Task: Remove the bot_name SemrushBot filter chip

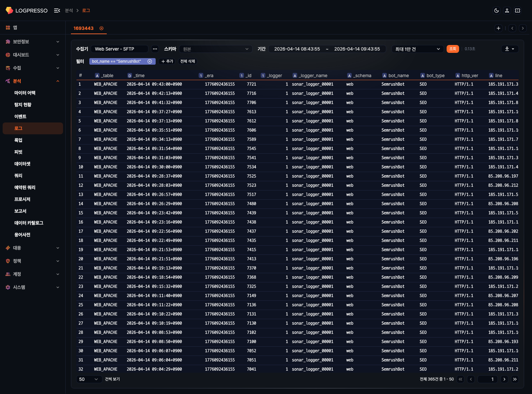Action: (x=150, y=61)
